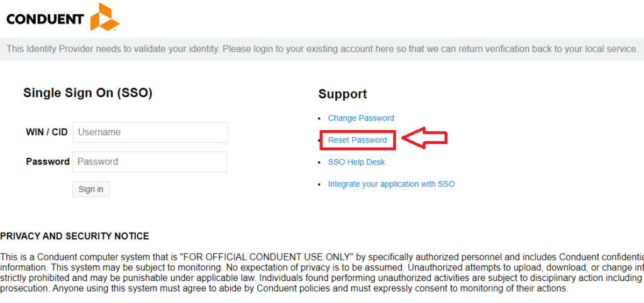Click the Support section heading

(x=343, y=94)
